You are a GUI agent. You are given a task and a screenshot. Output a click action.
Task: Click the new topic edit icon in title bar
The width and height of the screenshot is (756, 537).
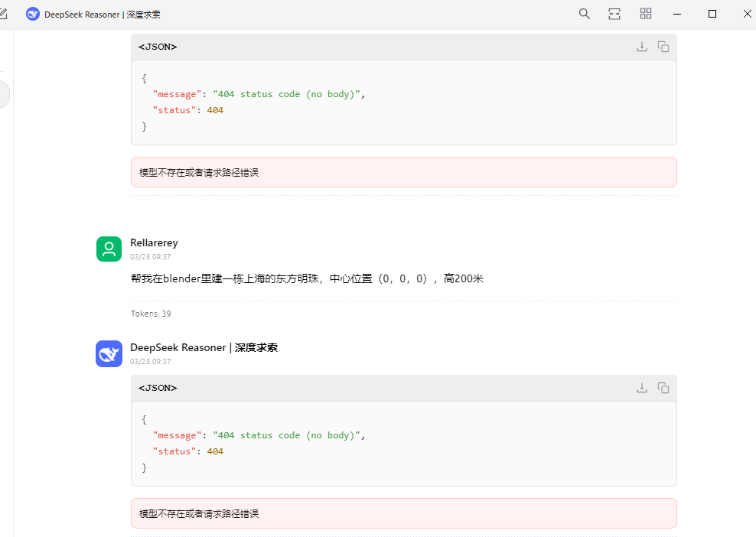click(x=3, y=14)
